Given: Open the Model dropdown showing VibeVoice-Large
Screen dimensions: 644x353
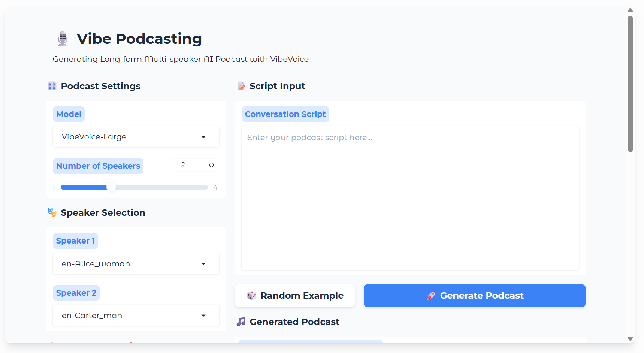Looking at the screenshot, I should pos(136,137).
